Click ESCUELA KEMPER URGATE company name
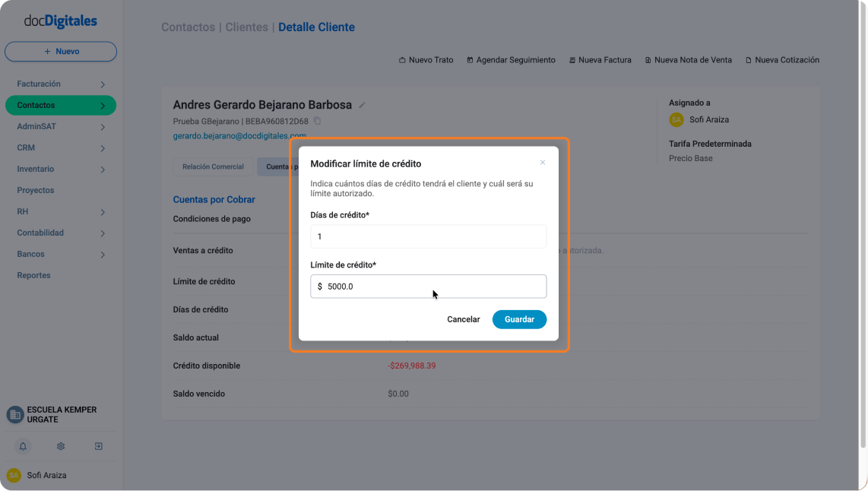This screenshot has height=491, width=868. [x=62, y=414]
